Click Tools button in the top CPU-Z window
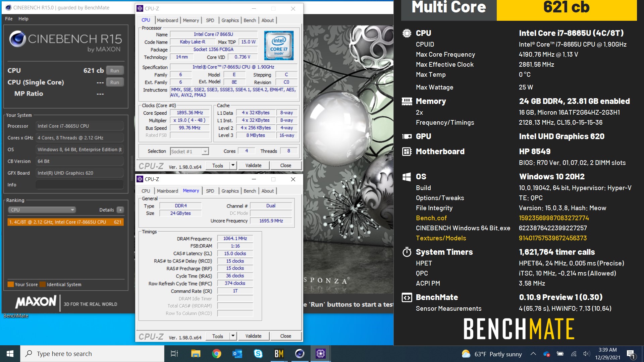 217,166
